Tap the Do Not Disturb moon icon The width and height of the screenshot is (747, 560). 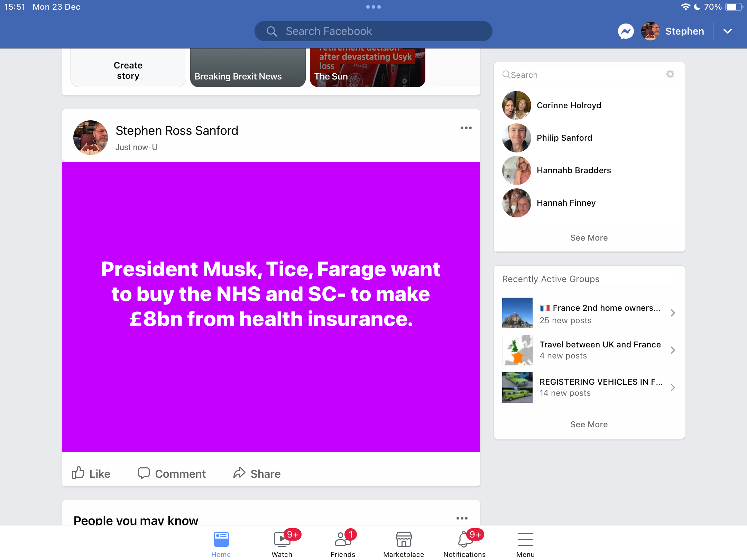click(x=697, y=7)
